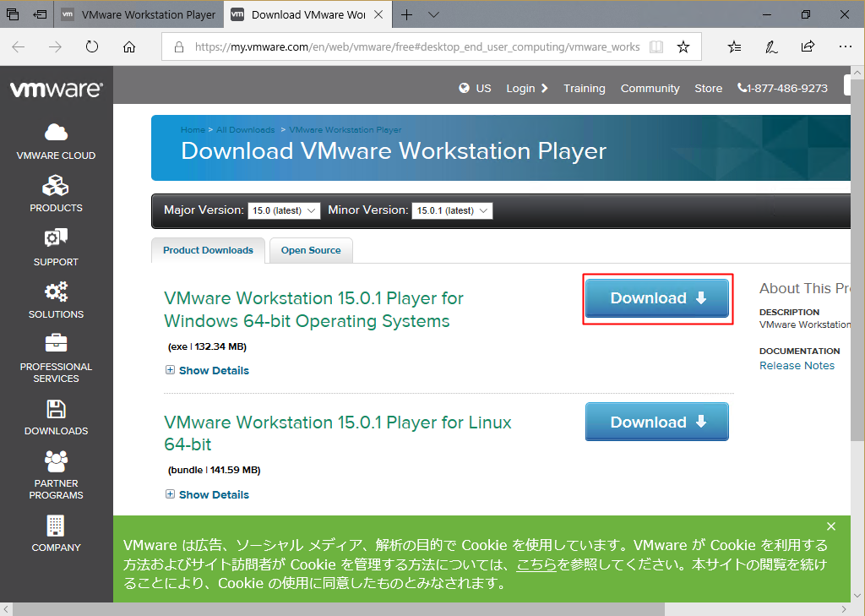This screenshot has height=616, width=865.
Task: Open the favorites hub icon
Action: click(x=734, y=47)
